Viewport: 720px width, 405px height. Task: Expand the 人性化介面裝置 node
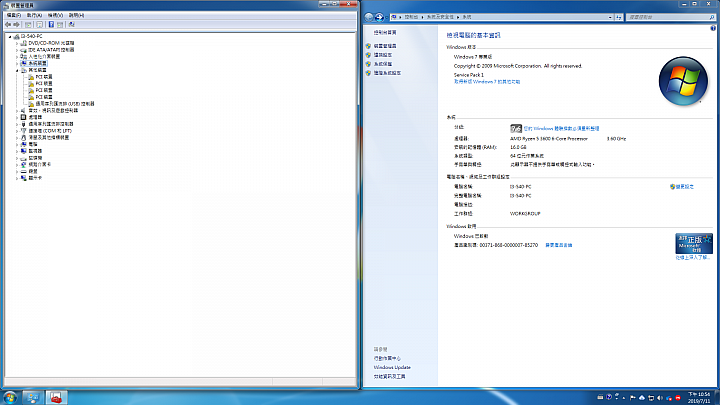pyautogui.click(x=17, y=56)
